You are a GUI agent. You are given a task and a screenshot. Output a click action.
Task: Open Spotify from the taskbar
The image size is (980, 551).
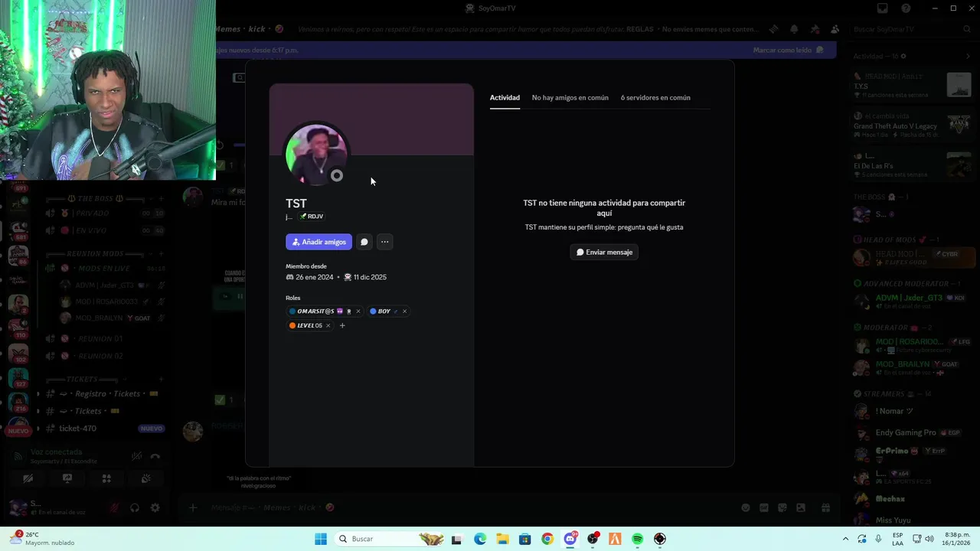(x=638, y=539)
